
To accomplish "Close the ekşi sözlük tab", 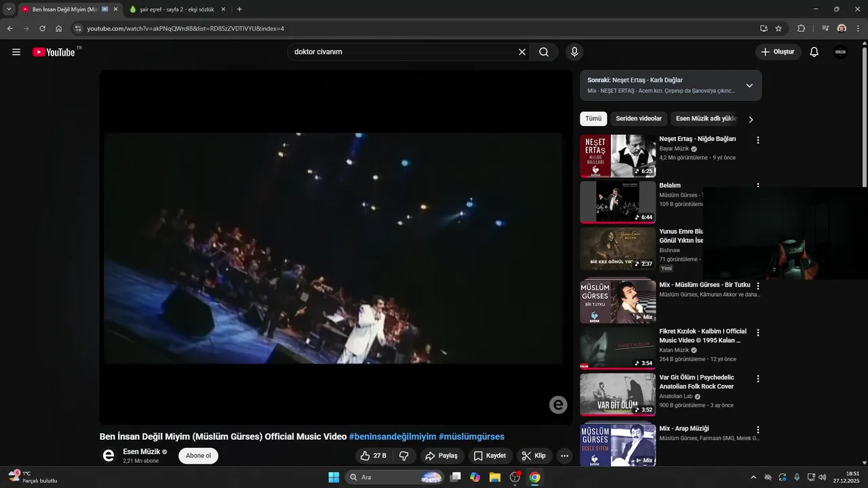I will click(x=223, y=9).
